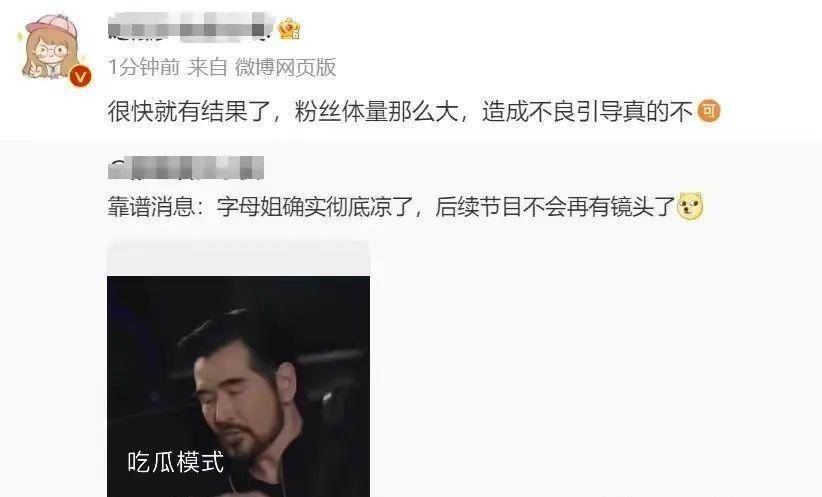The width and height of the screenshot is (822, 497).
Task: Click the 来自 label beside timestamp
Action: point(207,67)
